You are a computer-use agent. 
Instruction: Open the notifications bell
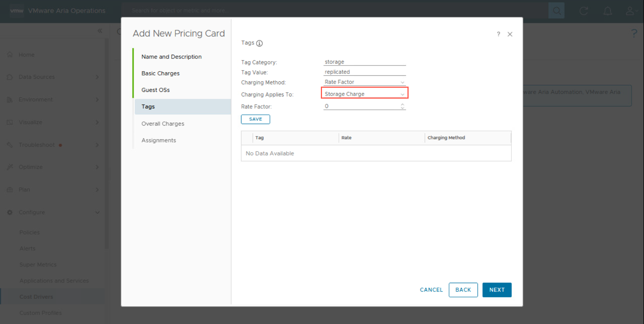click(607, 11)
